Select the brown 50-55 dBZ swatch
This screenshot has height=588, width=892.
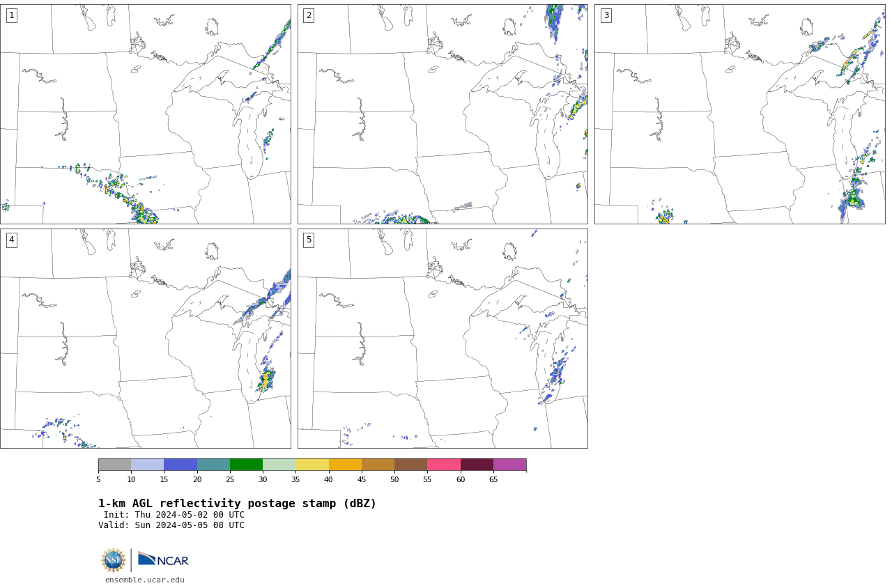pos(410,465)
